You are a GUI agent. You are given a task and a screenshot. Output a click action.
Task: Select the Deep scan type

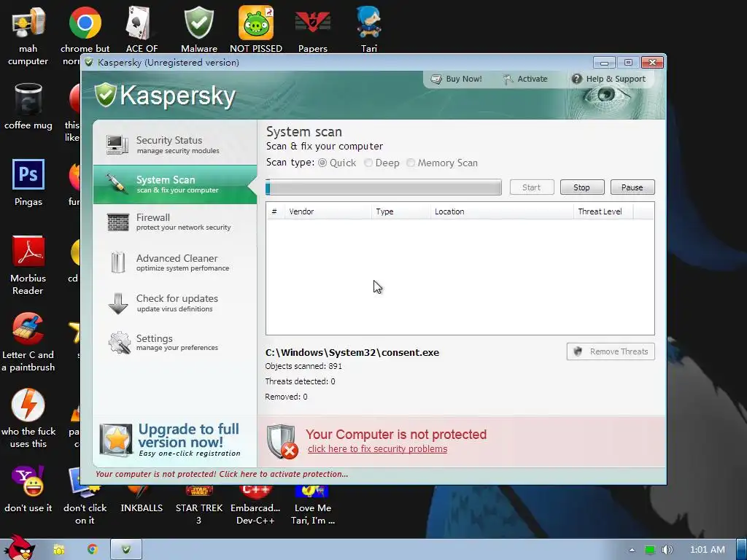(x=368, y=163)
